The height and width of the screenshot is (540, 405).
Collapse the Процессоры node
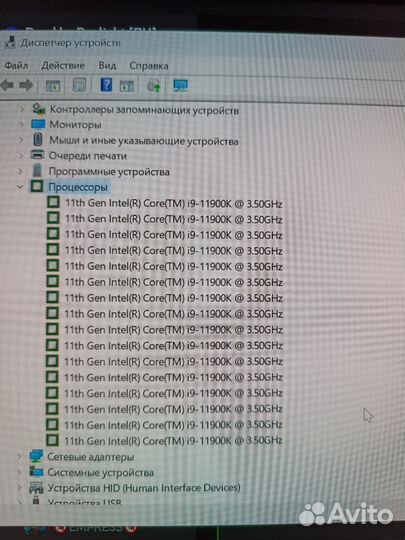click(20, 187)
